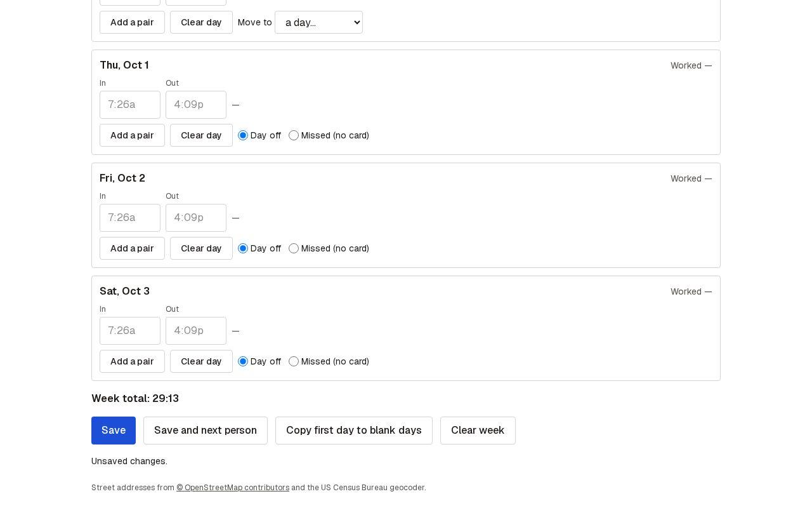
Task: Select Missed (no card) for Sat, Oct 3
Action: (294, 361)
